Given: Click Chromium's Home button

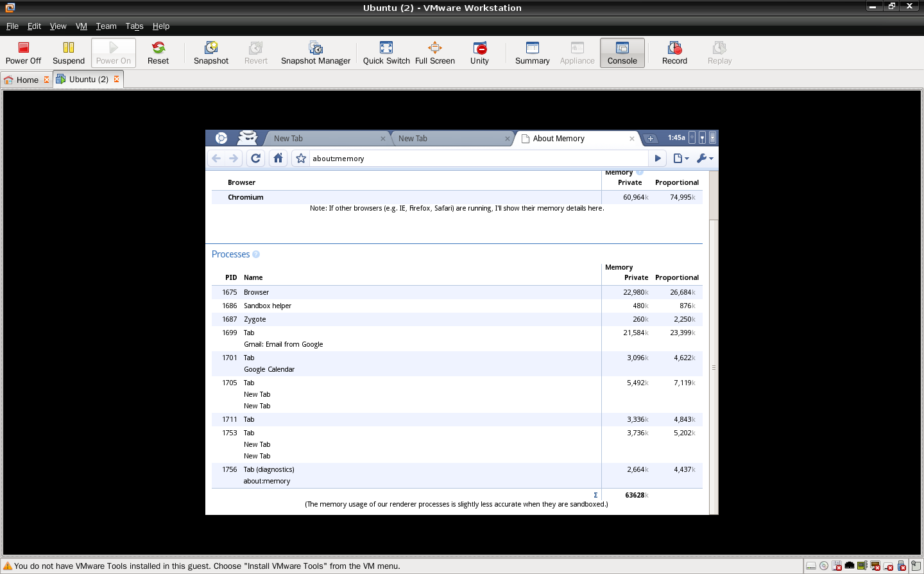Looking at the screenshot, I should coord(278,158).
